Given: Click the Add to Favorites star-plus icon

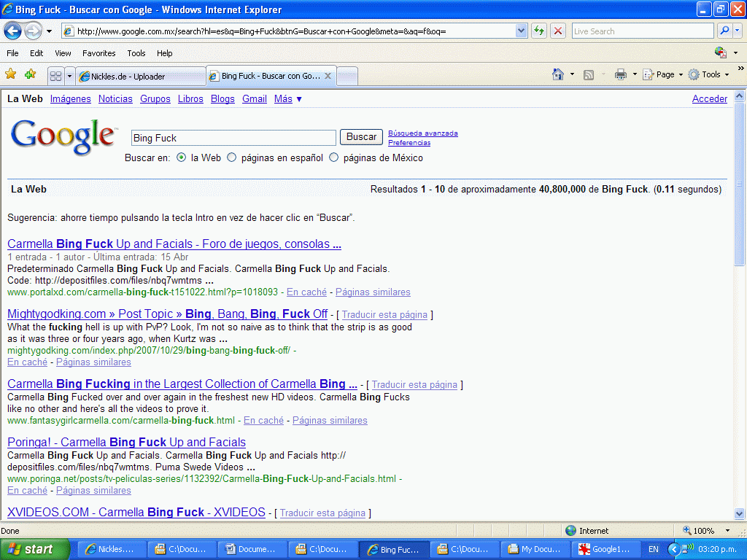Looking at the screenshot, I should (30, 74).
